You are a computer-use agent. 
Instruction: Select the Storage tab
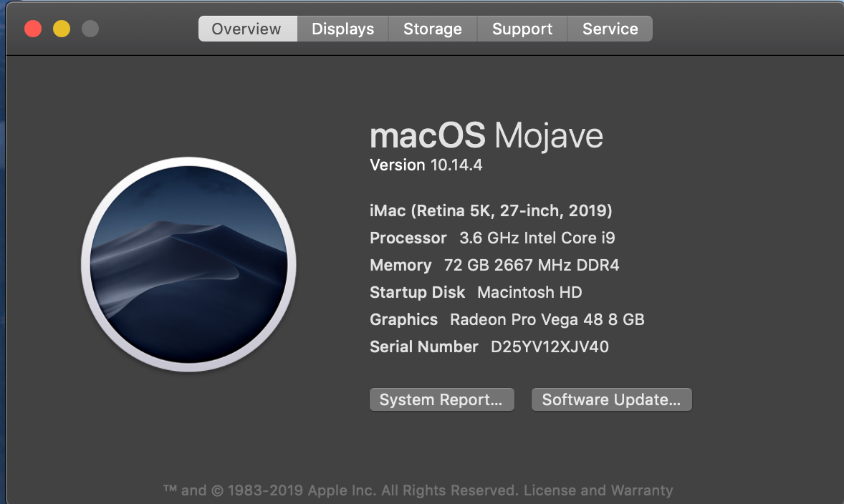(x=432, y=29)
